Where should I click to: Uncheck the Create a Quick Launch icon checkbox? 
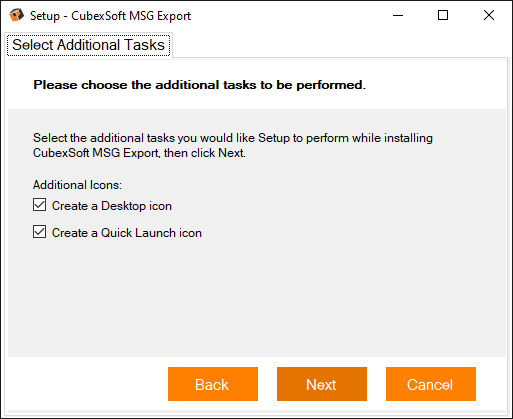(x=39, y=232)
